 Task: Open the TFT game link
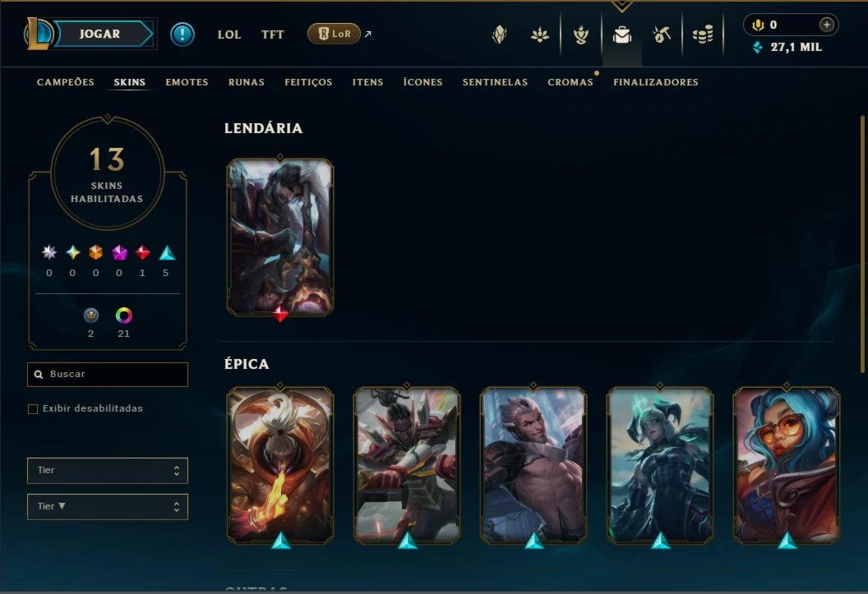coord(272,35)
